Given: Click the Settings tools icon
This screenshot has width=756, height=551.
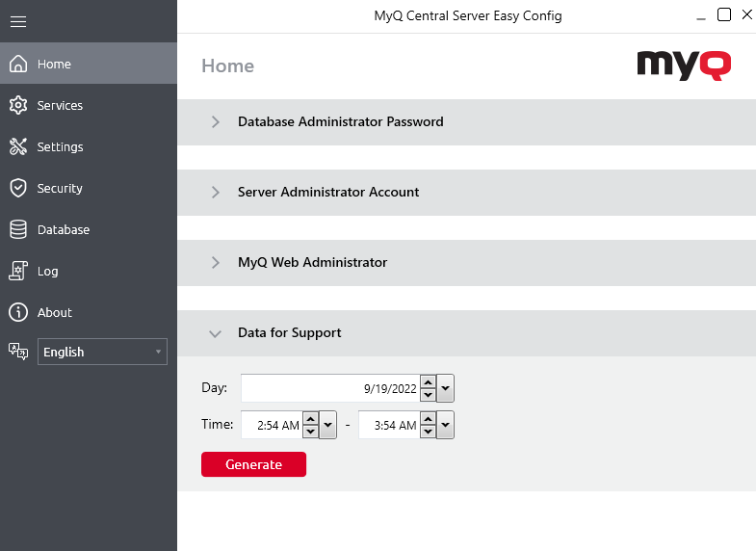Looking at the screenshot, I should coord(17,147).
